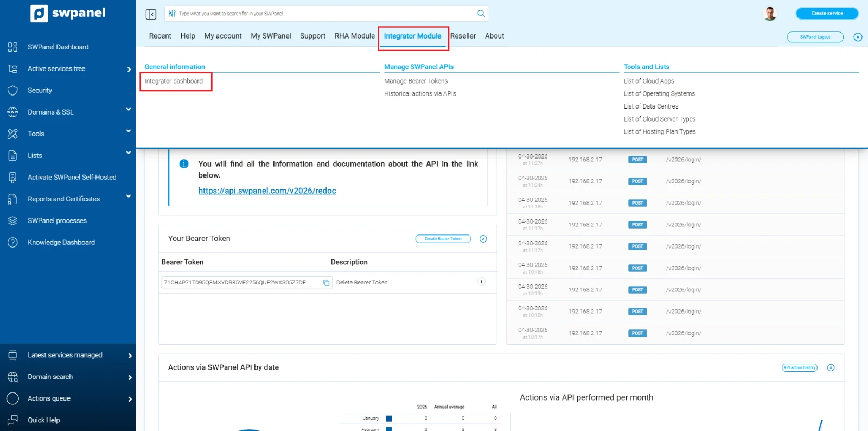
Task: Click the Active services tree icon
Action: click(x=12, y=68)
